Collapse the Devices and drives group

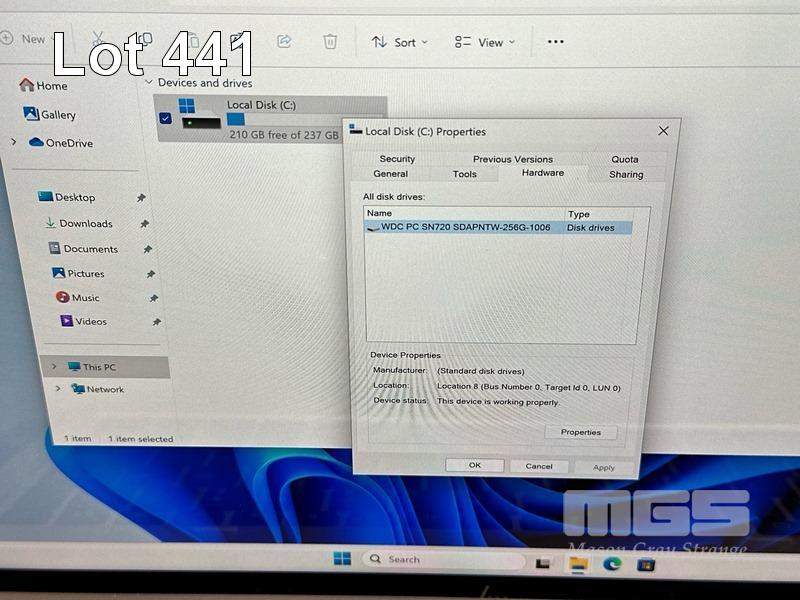149,83
